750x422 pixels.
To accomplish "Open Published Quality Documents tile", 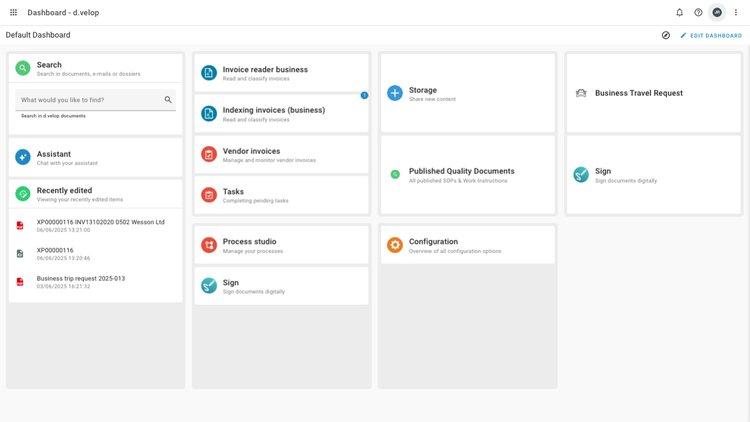I will point(467,175).
